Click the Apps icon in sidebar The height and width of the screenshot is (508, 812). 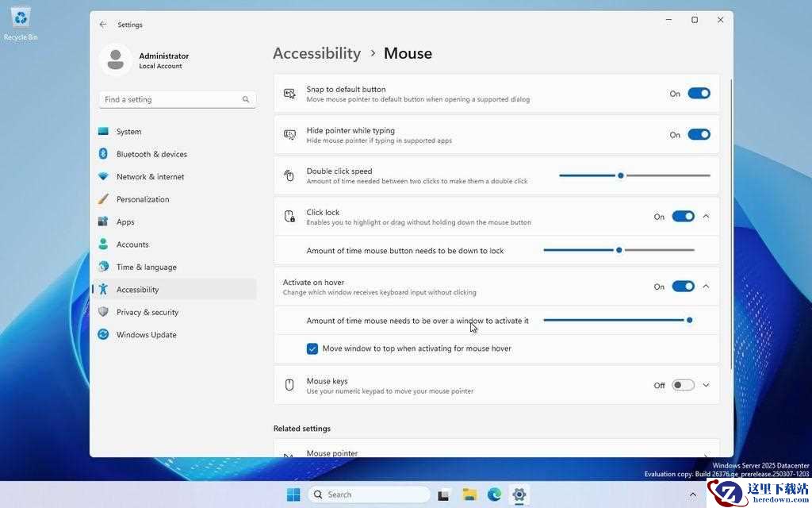tap(103, 221)
